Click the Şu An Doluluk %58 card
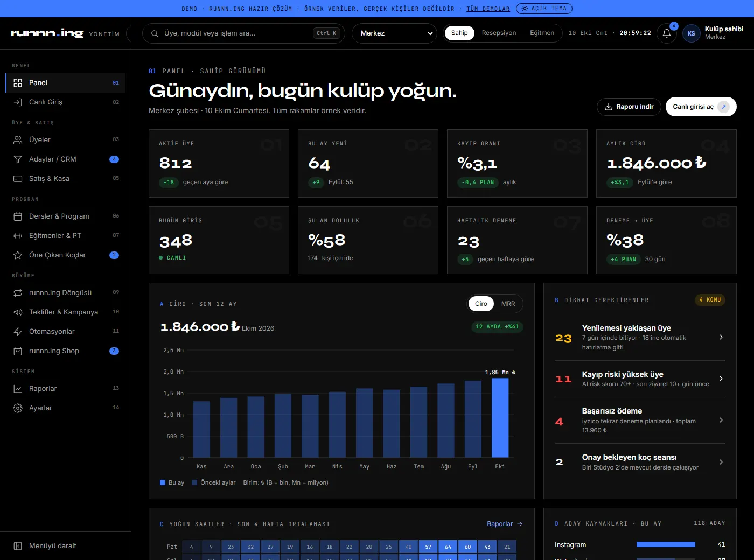The image size is (754, 560). (368, 240)
